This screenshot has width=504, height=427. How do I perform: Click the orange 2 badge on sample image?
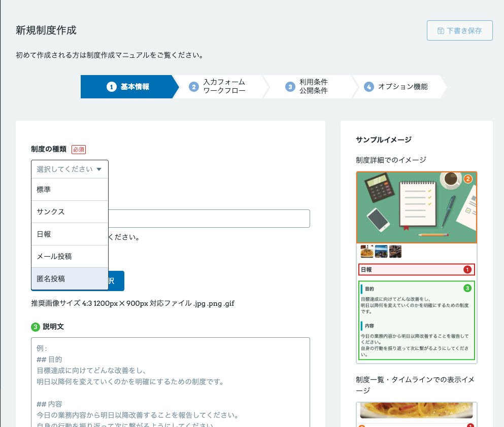pos(468,179)
